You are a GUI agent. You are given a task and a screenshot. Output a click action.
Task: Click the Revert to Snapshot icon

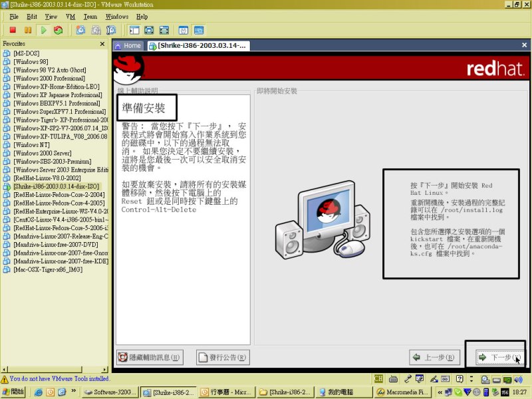(x=96, y=30)
